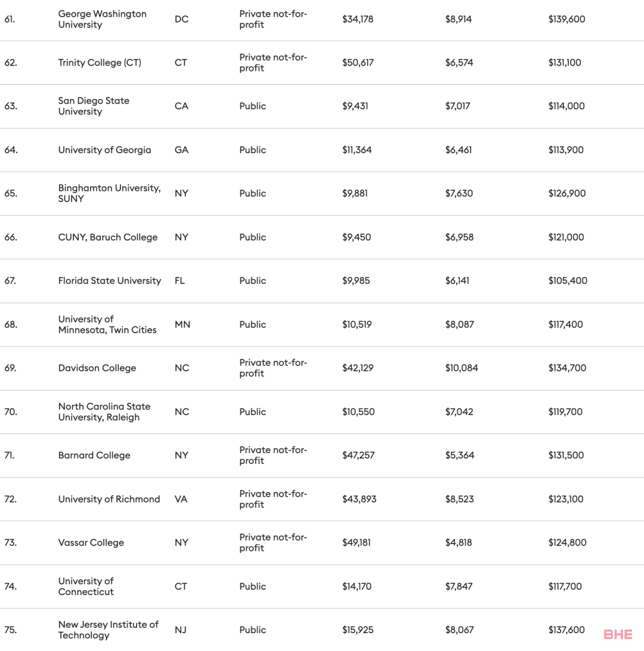
Task: Select the $50,617 cost for Trinity College
Action: click(x=358, y=63)
